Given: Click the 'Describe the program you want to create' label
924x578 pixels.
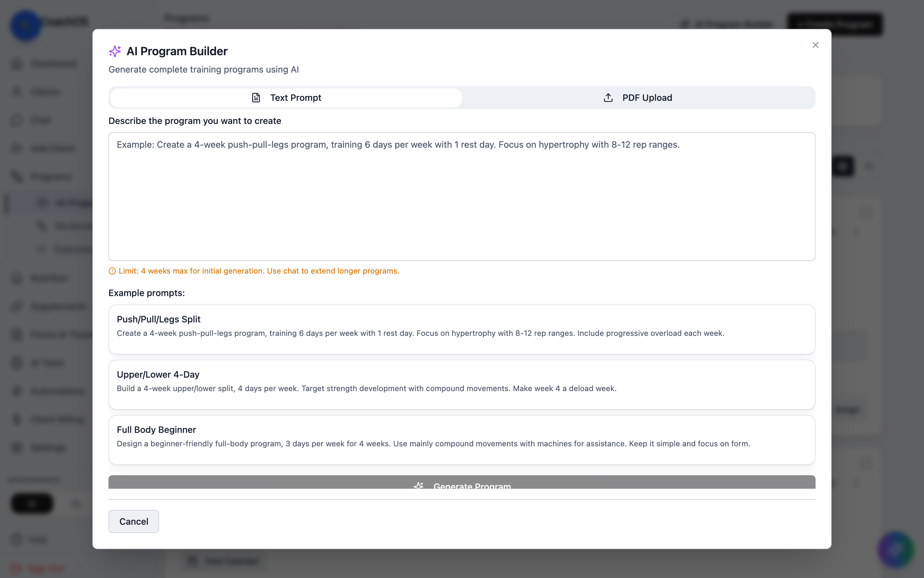Looking at the screenshot, I should click(x=195, y=121).
